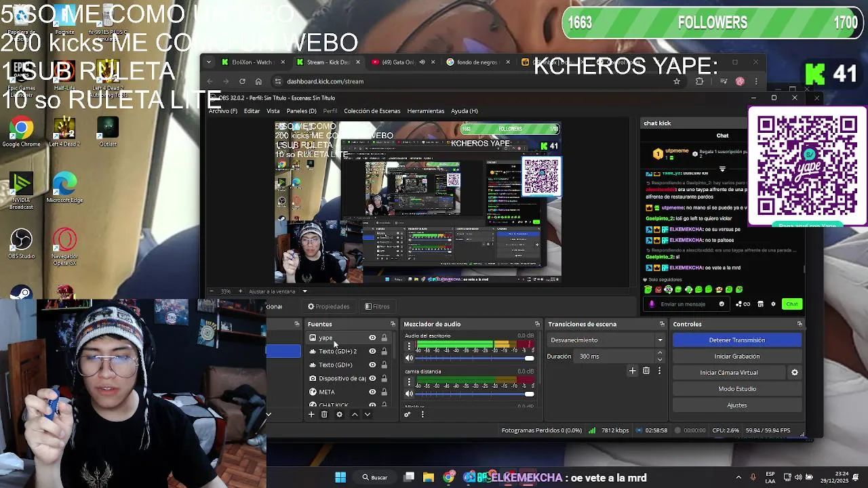Screen dimensions: 868x488
Task: Click Modo Estudio button
Action: (737, 389)
